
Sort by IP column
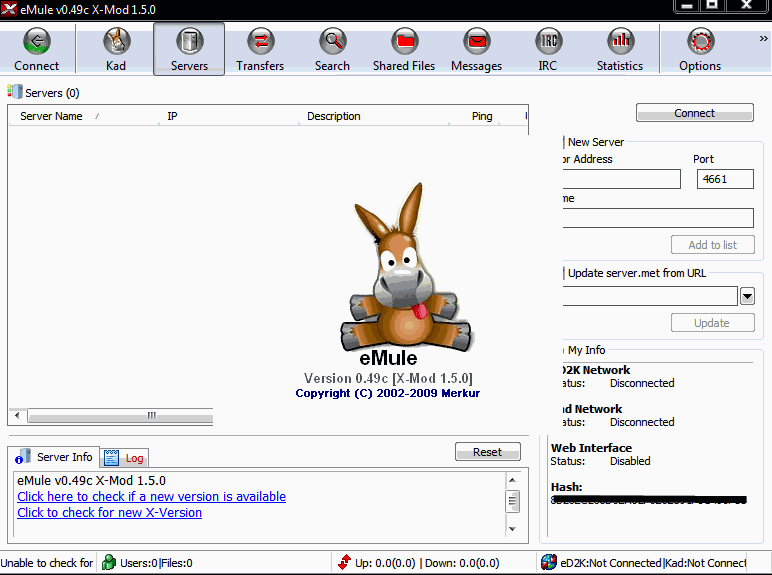[229, 116]
